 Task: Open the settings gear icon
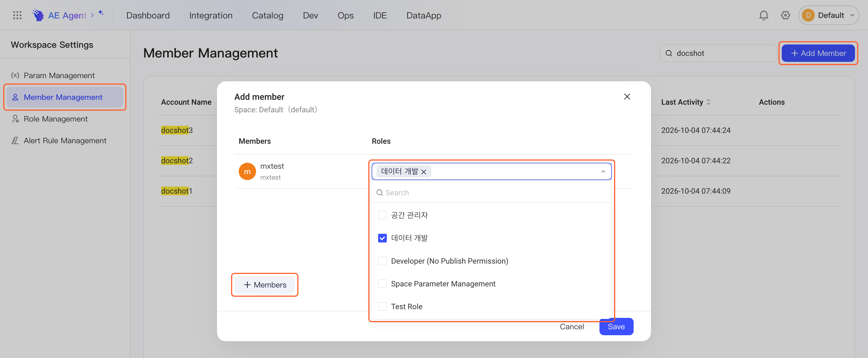(x=785, y=15)
